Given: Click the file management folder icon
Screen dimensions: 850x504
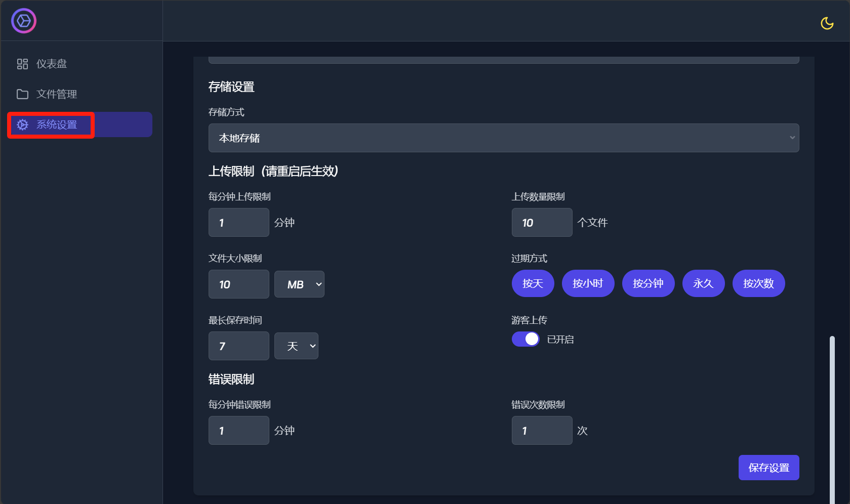Looking at the screenshot, I should (x=22, y=94).
